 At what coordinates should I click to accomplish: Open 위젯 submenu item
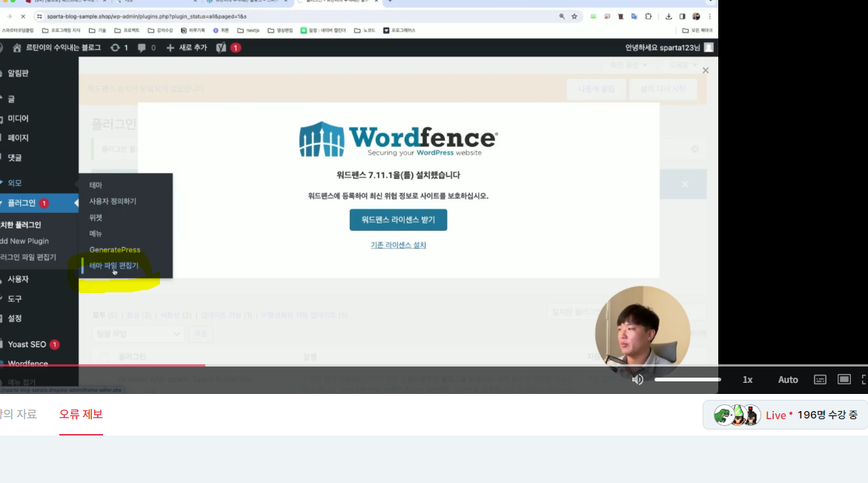pyautogui.click(x=96, y=217)
